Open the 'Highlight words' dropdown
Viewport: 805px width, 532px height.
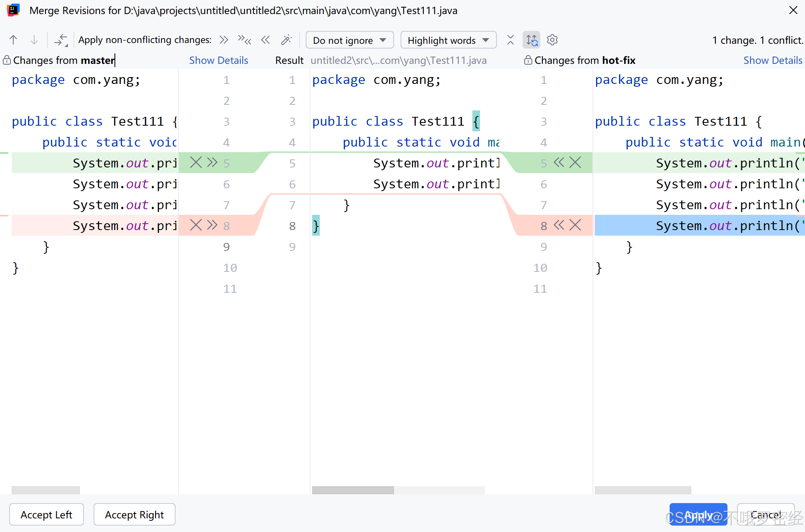pos(448,40)
